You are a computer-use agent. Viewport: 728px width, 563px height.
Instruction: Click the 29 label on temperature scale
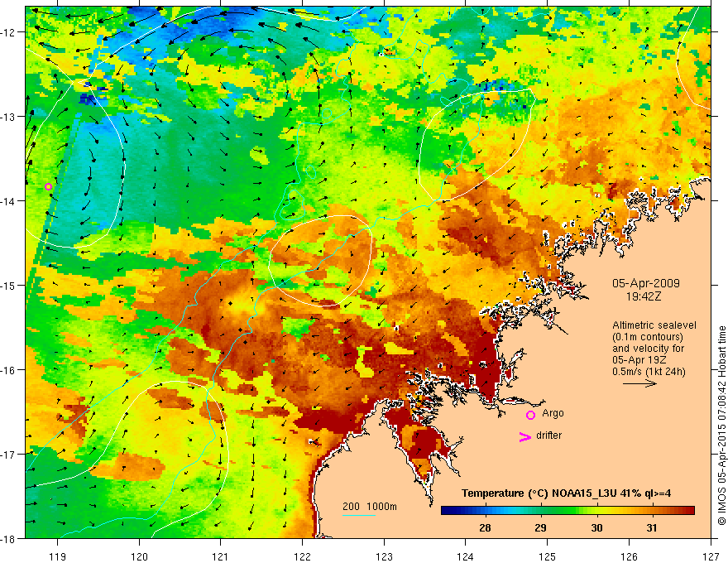540,527
